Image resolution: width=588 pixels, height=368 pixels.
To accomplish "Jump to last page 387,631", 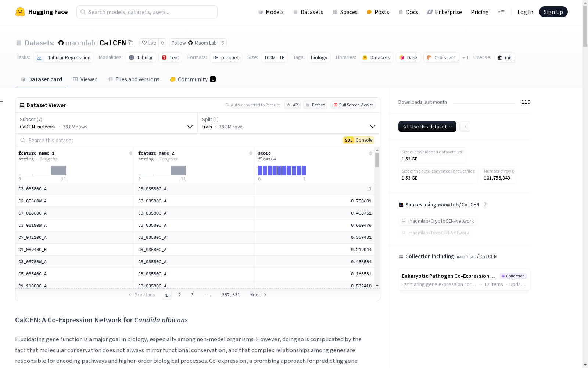I will tap(231, 295).
